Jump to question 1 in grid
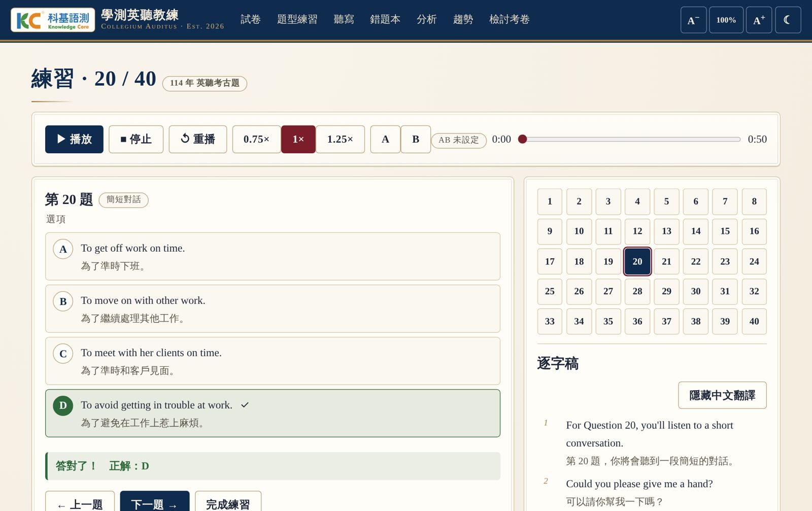 [x=550, y=201]
